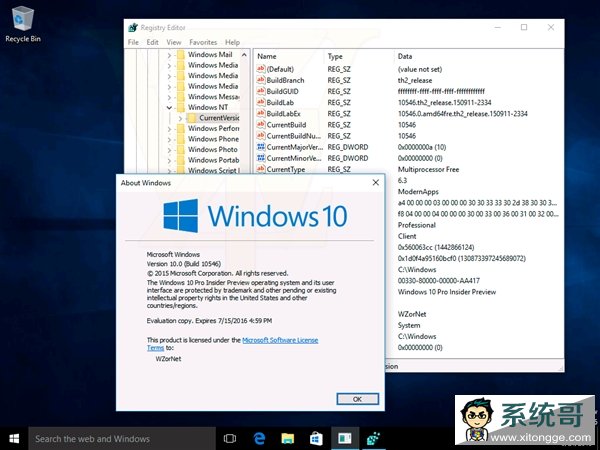Launch Microsoft Edge from the taskbar
This screenshot has height=450, width=600.
tap(259, 439)
